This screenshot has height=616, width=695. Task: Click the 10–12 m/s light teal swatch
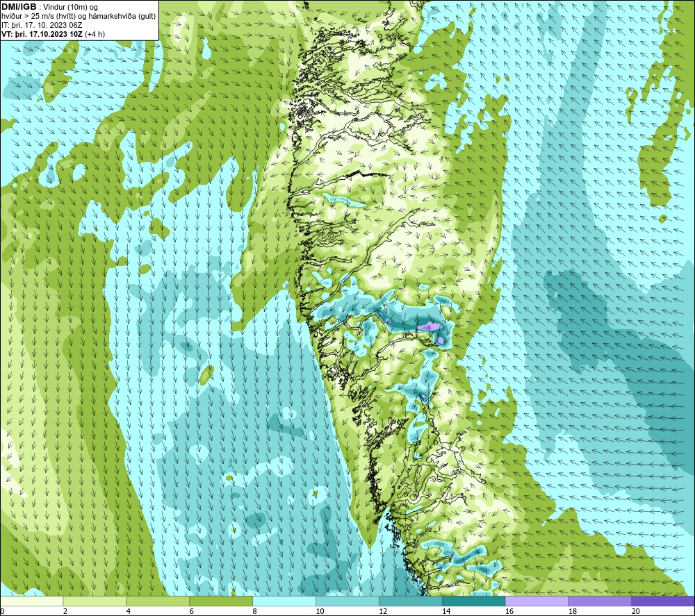pos(347,601)
